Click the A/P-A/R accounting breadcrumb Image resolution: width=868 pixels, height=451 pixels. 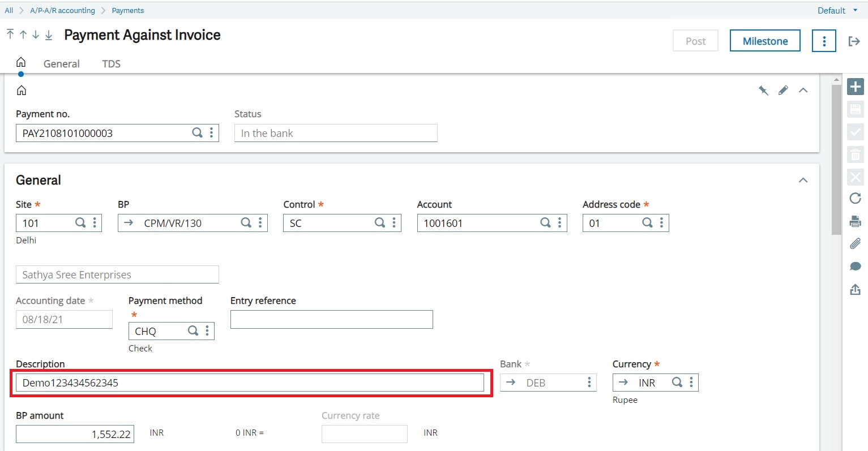[x=62, y=10]
